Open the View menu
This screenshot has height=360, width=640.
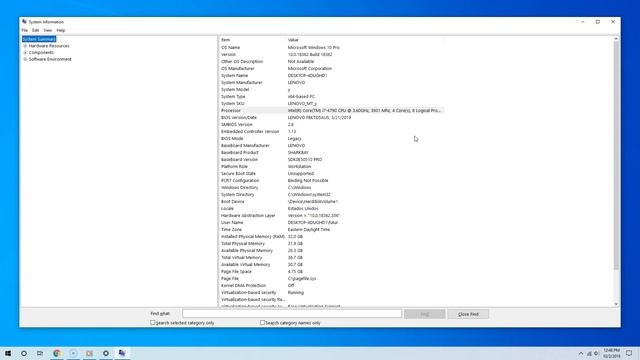point(48,30)
